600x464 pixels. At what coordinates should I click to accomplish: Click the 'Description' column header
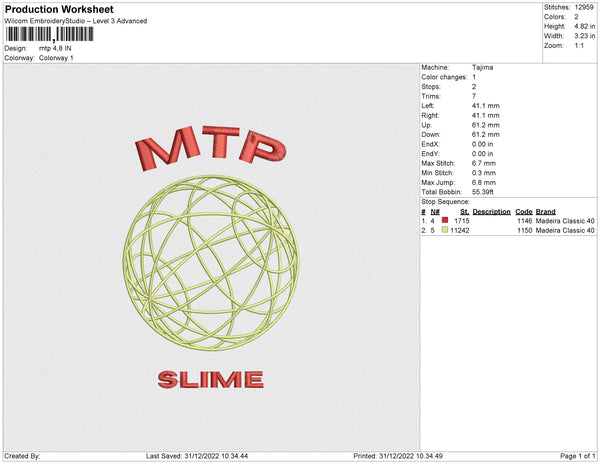(492, 212)
